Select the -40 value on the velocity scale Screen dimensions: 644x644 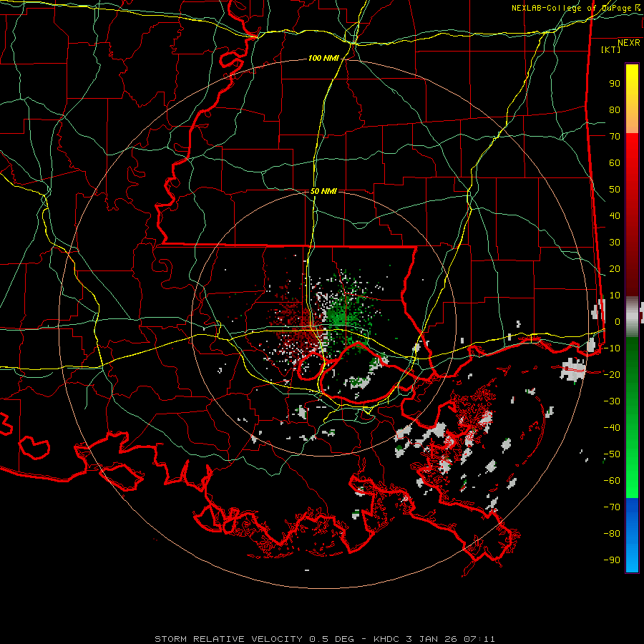[612, 428]
